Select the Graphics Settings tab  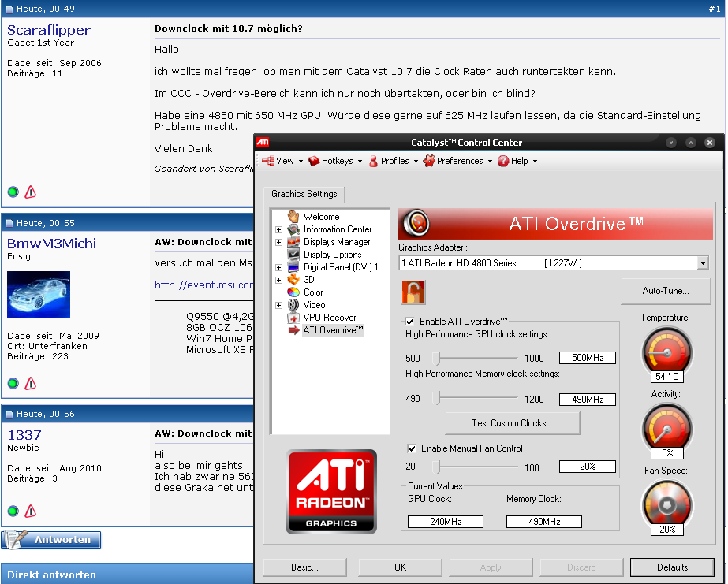point(304,194)
